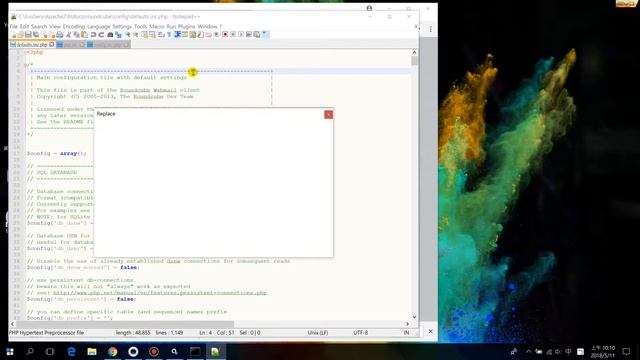Viewport: 640px width, 360px height.
Task: Click the three-dot menu beside Notepad++
Action: pyautogui.click(x=430, y=29)
